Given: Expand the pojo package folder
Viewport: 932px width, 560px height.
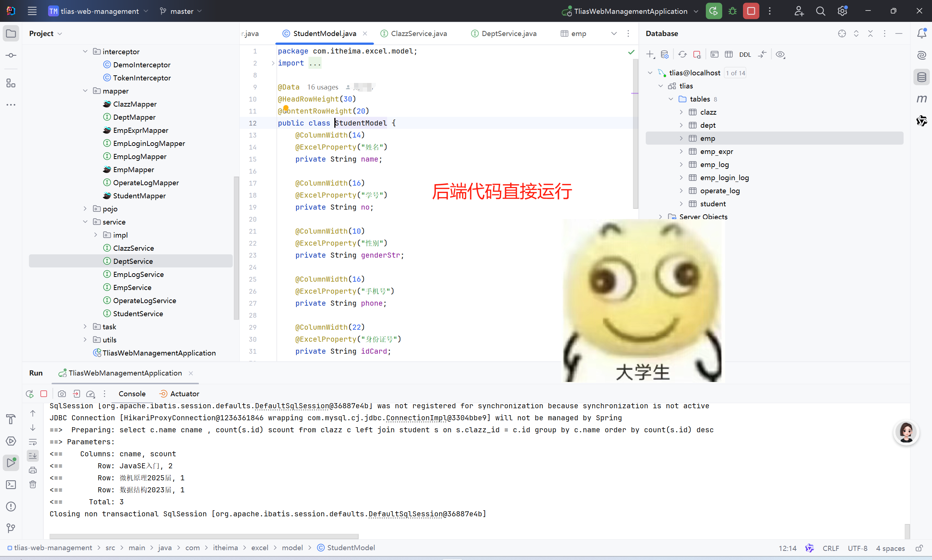Looking at the screenshot, I should 85,208.
